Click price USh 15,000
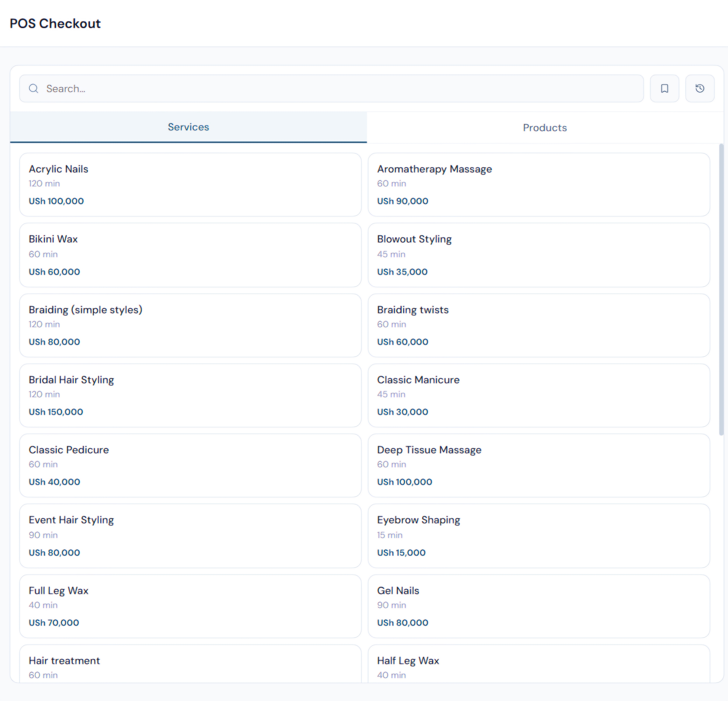Image resolution: width=728 pixels, height=701 pixels. click(x=401, y=552)
